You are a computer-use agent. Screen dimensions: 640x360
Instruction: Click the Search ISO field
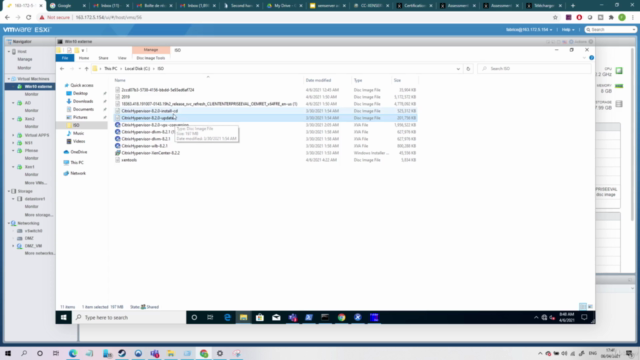[x=534, y=69]
